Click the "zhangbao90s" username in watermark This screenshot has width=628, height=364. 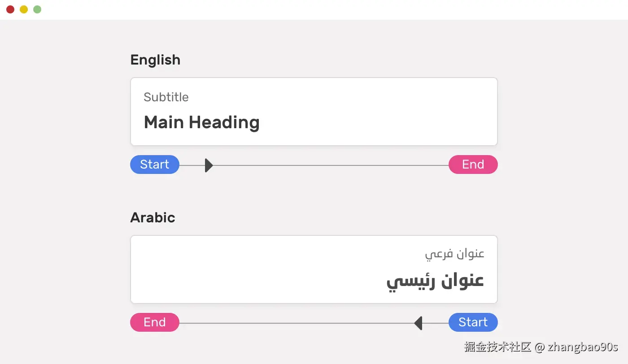(x=583, y=347)
